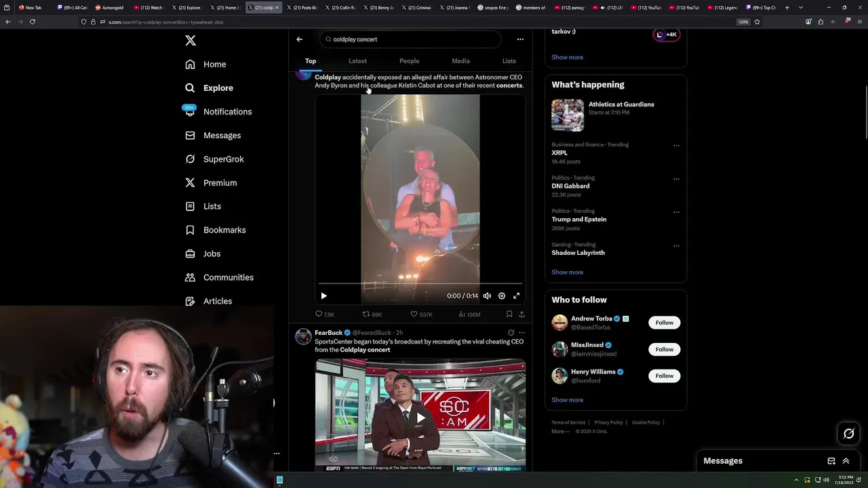Open new browser tab with plus

point(787,7)
